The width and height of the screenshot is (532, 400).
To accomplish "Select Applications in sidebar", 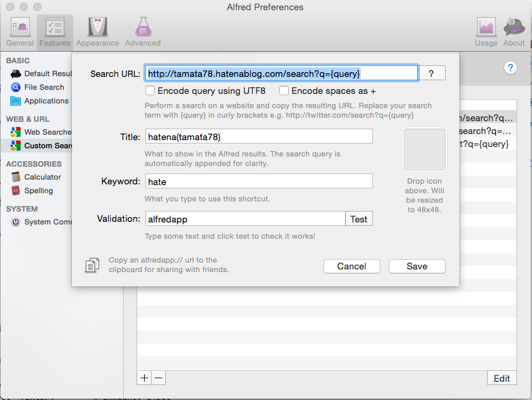I will coord(37,101).
